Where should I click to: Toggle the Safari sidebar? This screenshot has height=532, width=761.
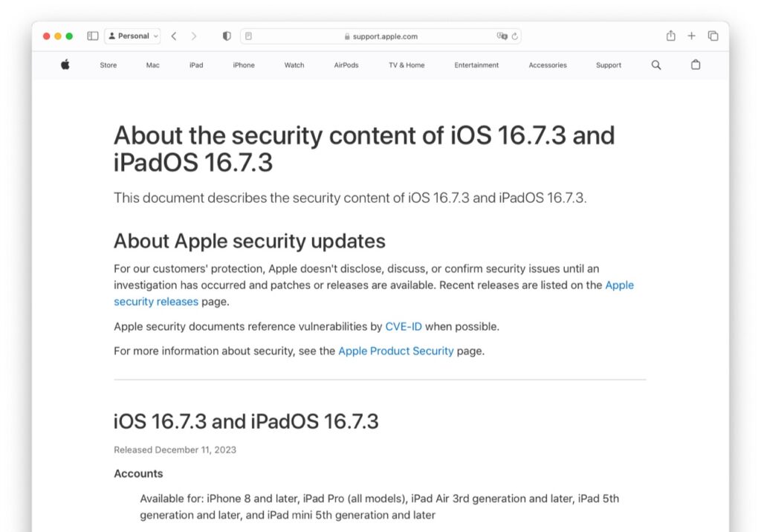coord(92,36)
